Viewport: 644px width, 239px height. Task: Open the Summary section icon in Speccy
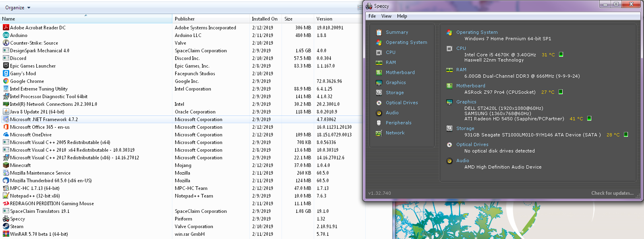tap(379, 32)
